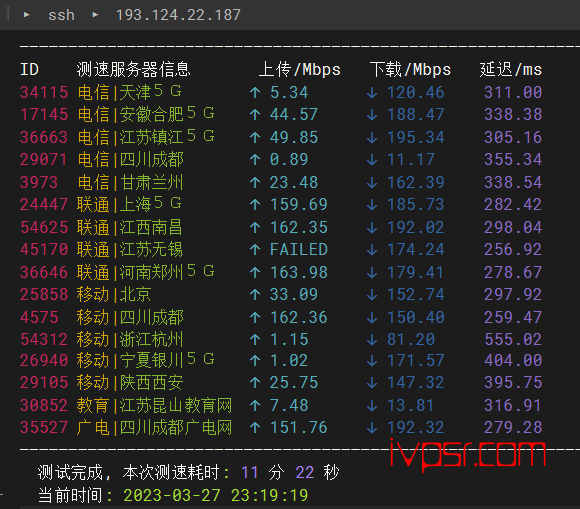The image size is (580, 509).
Task: Click latency value 311.00
Action: point(513,92)
